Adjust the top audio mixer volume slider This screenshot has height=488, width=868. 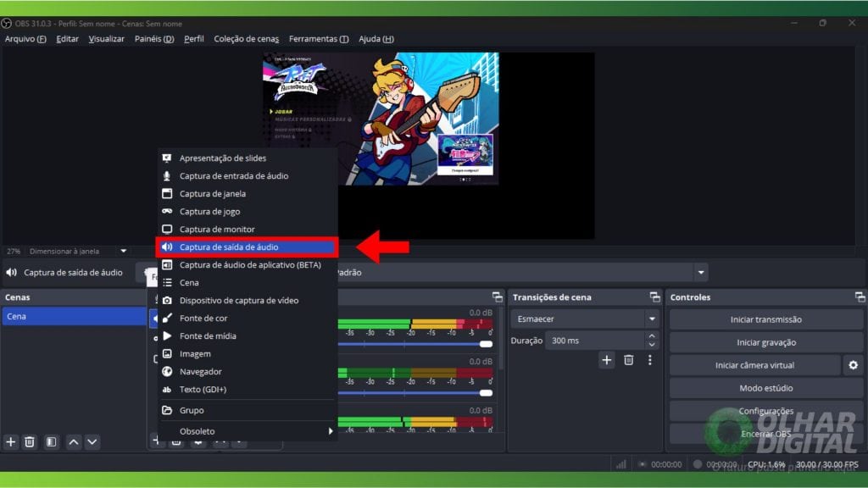tap(486, 344)
